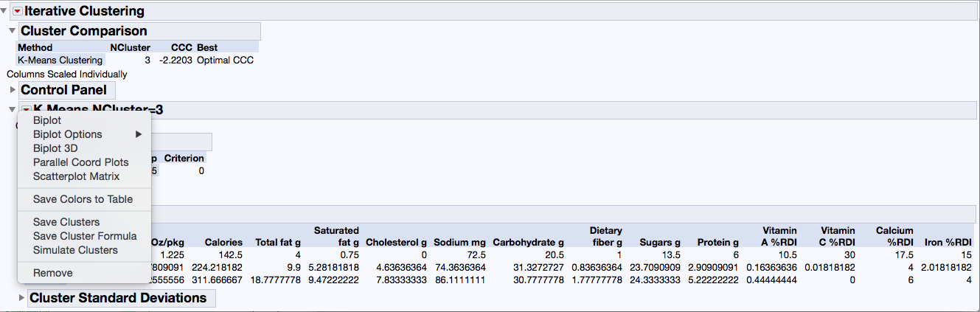This screenshot has width=980, height=312.
Task: Click the Columns Scaled Individually note
Action: 67,74
